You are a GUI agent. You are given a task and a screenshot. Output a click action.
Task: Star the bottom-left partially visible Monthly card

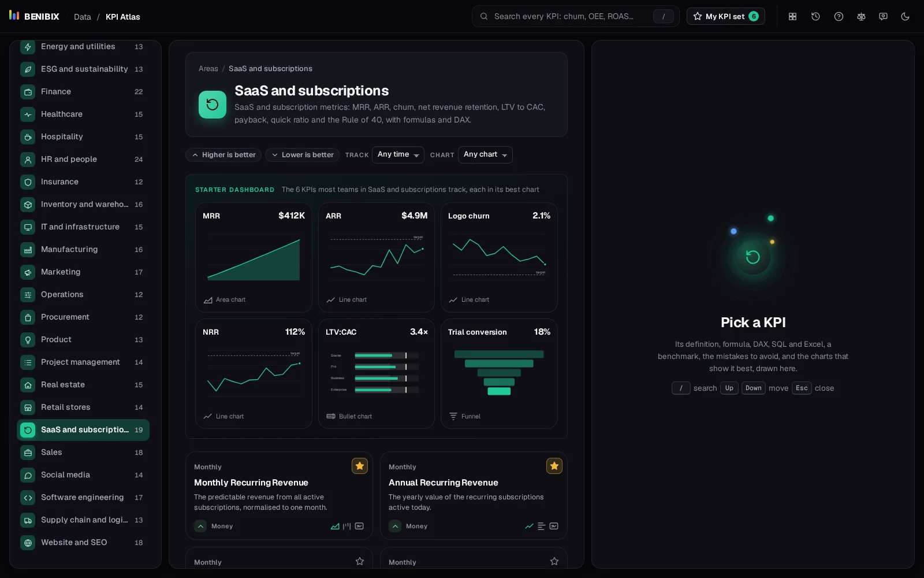[x=360, y=561]
